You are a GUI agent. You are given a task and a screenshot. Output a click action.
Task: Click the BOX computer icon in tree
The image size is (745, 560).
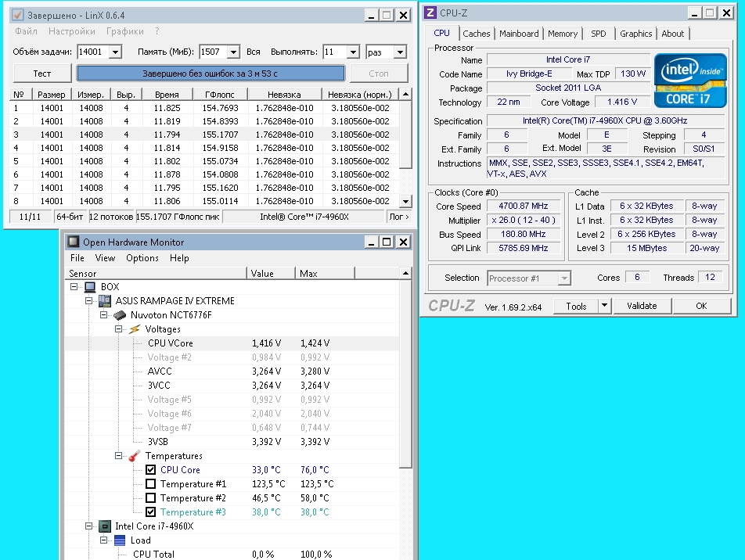[90, 287]
